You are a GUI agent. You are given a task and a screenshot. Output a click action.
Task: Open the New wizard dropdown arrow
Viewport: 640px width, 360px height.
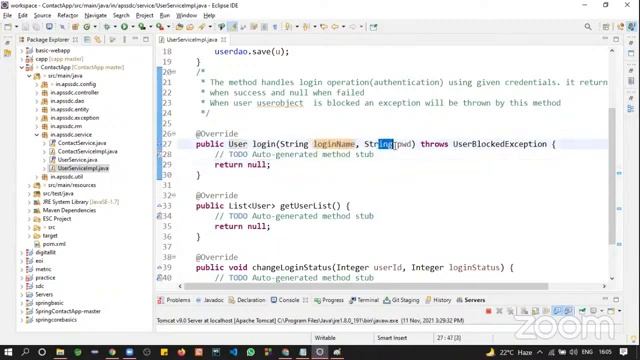point(16,27)
